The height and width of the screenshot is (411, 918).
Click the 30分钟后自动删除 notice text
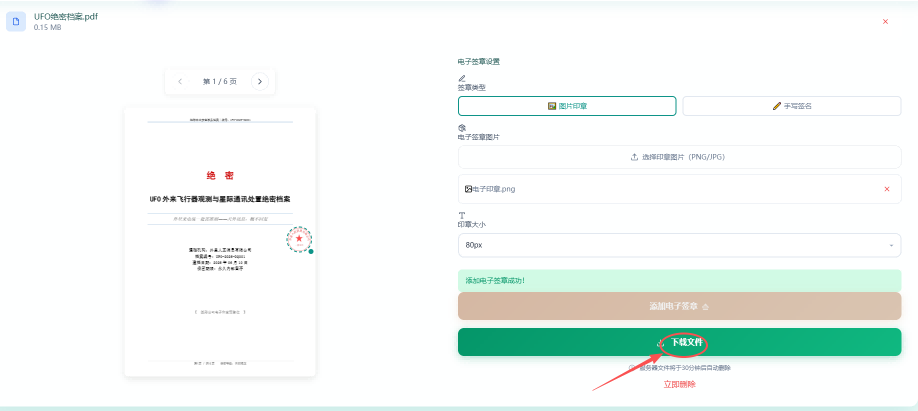click(684, 368)
